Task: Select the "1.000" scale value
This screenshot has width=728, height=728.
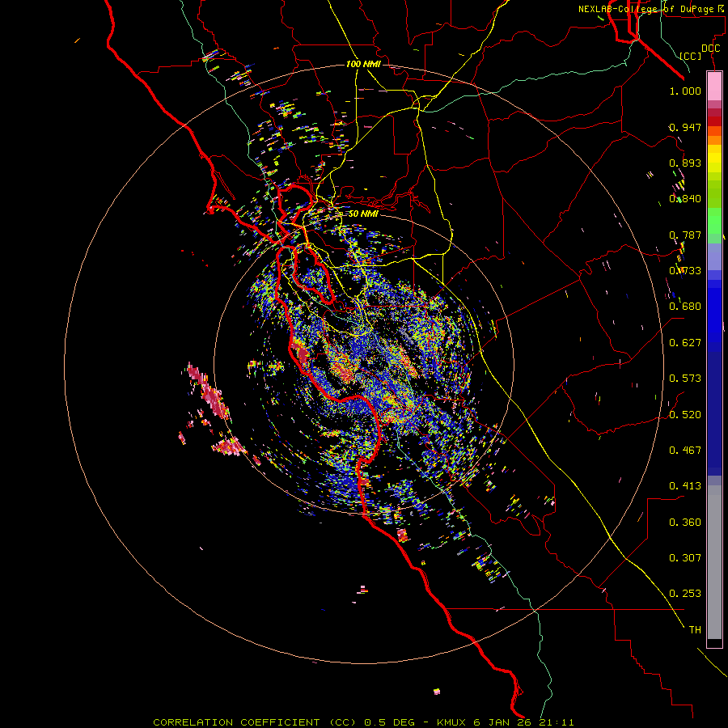Action: [685, 91]
